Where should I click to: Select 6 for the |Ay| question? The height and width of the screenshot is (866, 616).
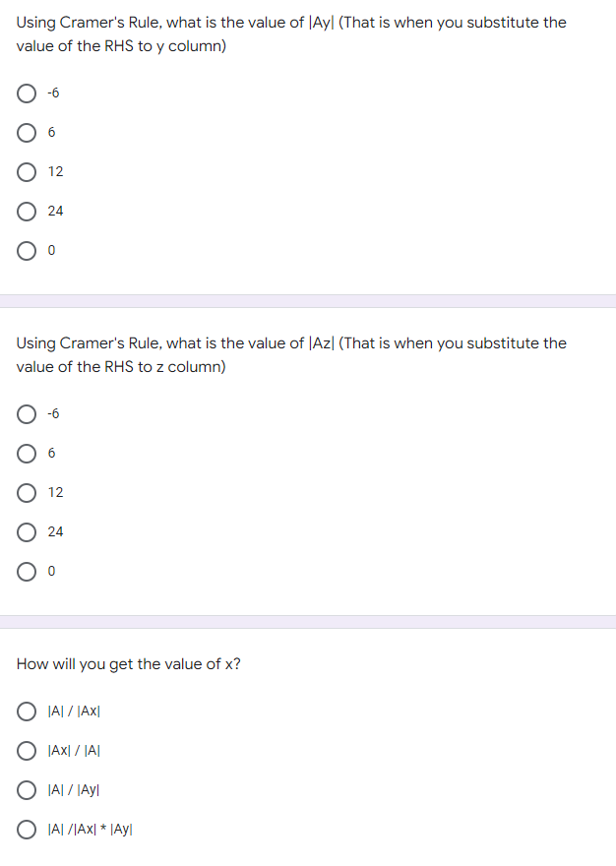27,132
